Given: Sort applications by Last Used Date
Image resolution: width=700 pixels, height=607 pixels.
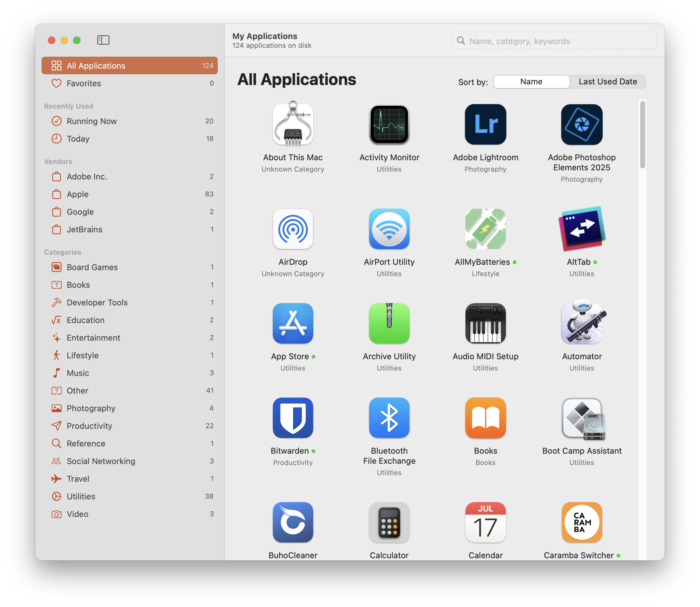Looking at the screenshot, I should (607, 82).
